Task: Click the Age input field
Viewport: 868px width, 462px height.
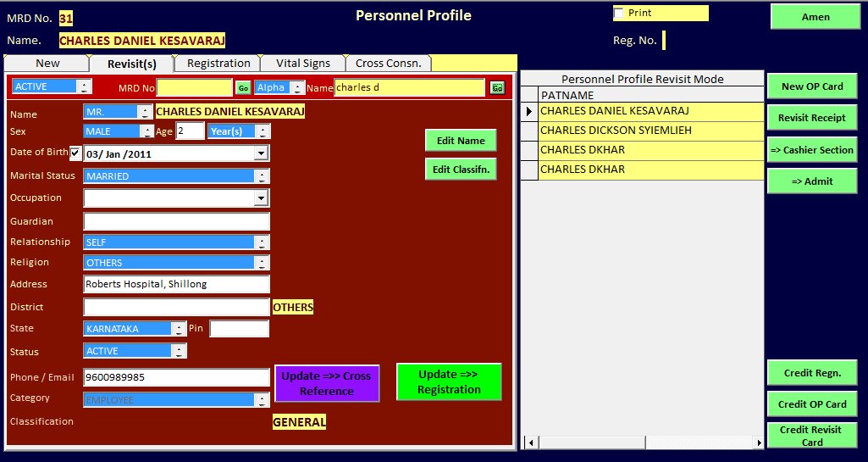Action: pos(190,131)
